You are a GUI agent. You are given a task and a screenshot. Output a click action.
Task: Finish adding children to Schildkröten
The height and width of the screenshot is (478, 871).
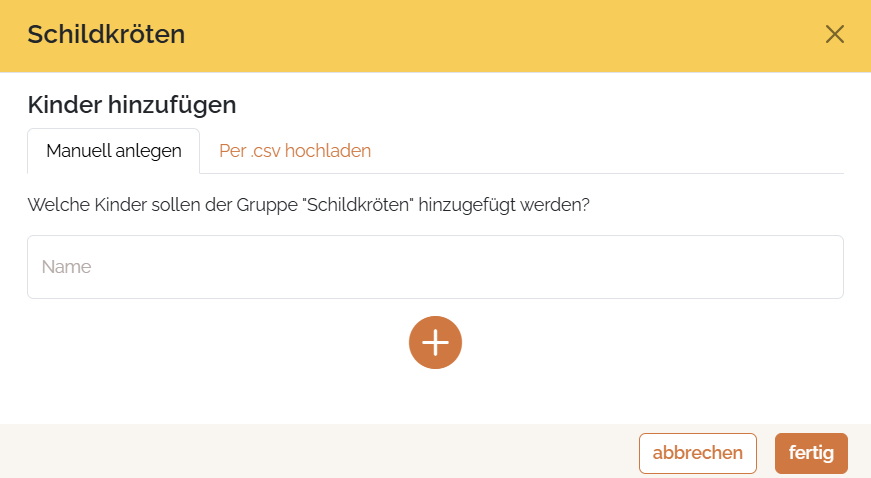[x=811, y=453]
